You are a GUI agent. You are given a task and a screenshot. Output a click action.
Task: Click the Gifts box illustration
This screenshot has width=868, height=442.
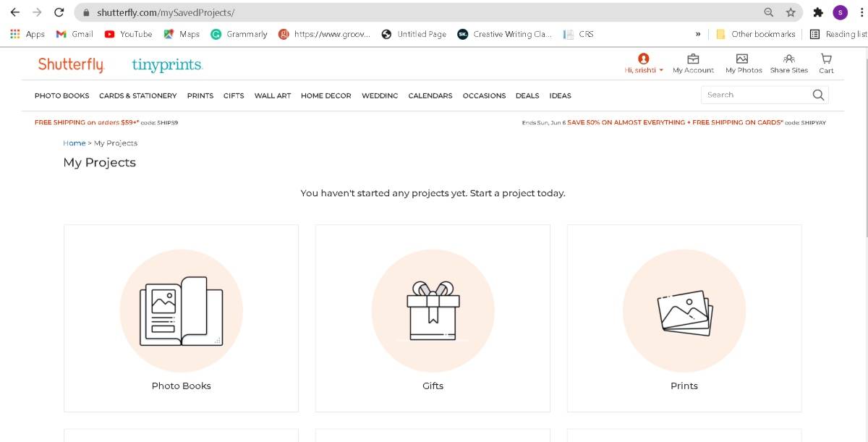click(x=433, y=311)
